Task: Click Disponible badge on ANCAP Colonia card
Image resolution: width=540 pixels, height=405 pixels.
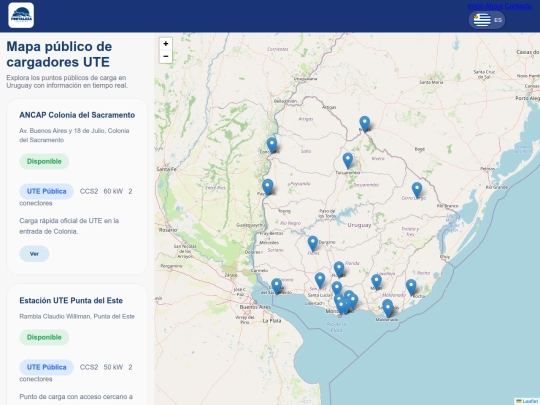Action: [x=44, y=162]
